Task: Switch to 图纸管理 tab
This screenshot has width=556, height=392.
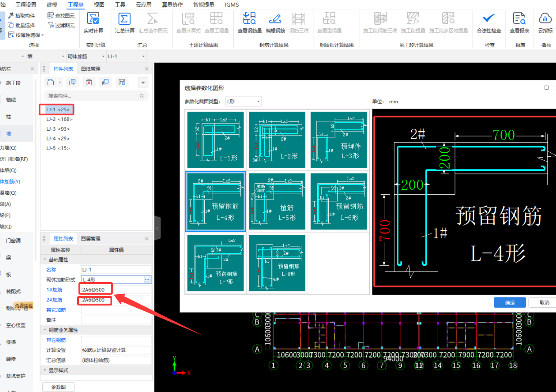Action: 91,69
